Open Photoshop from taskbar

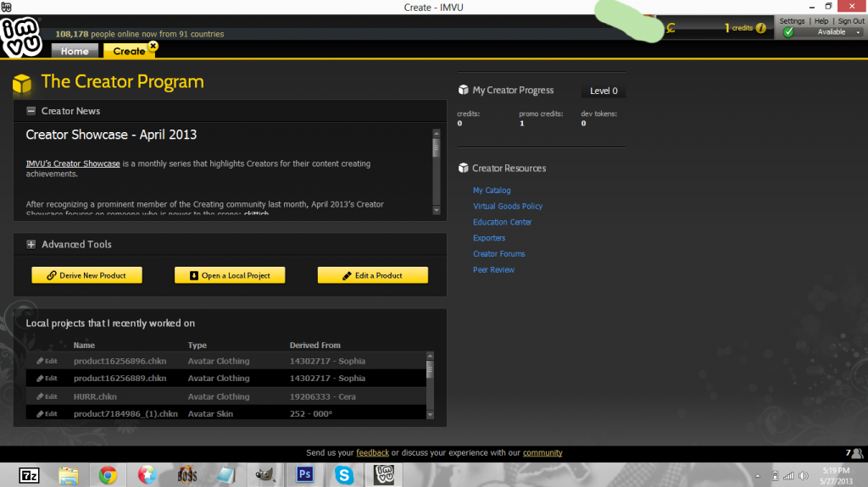coord(305,475)
